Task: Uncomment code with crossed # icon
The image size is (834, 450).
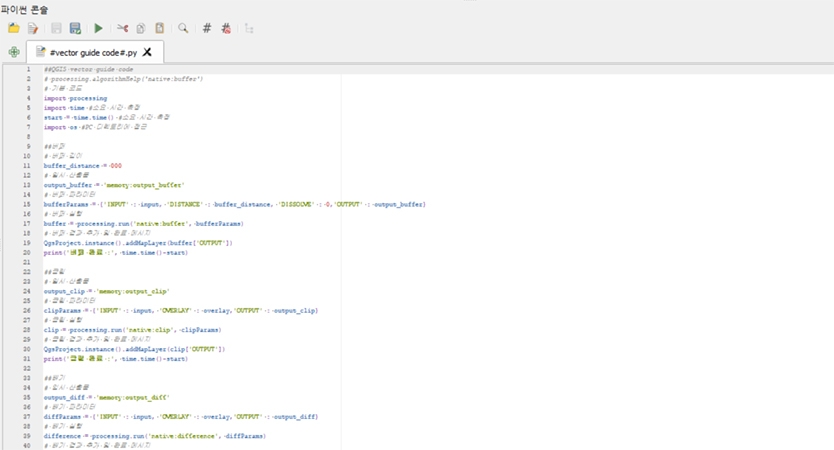Action: pyautogui.click(x=226, y=28)
